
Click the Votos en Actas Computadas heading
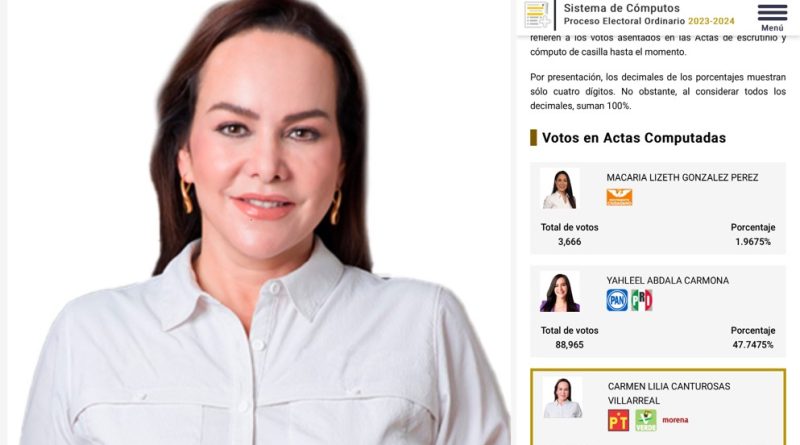tap(634, 138)
